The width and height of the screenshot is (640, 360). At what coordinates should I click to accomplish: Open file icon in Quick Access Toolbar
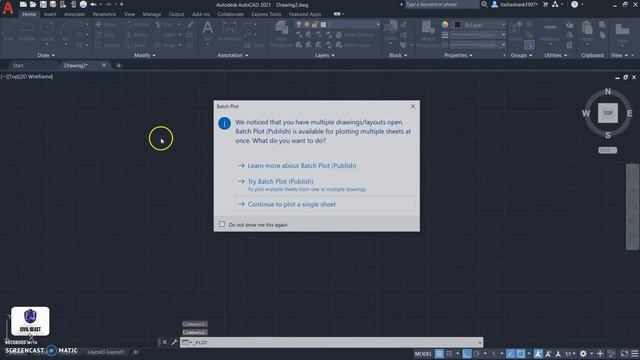33,4
